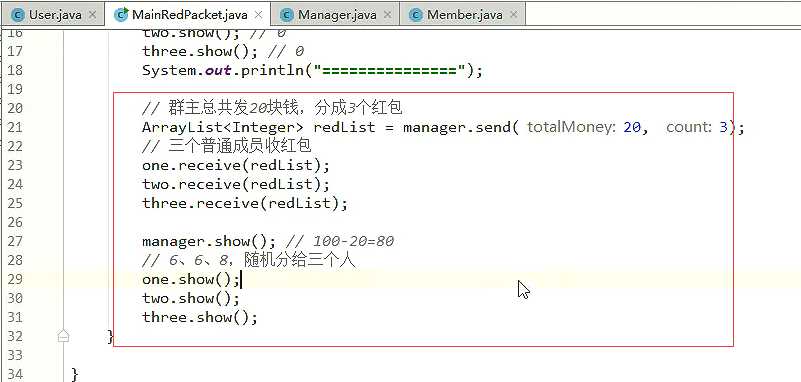Viewport: 801px width, 382px height.
Task: Click the closing brace on line 34
Action: (x=75, y=374)
